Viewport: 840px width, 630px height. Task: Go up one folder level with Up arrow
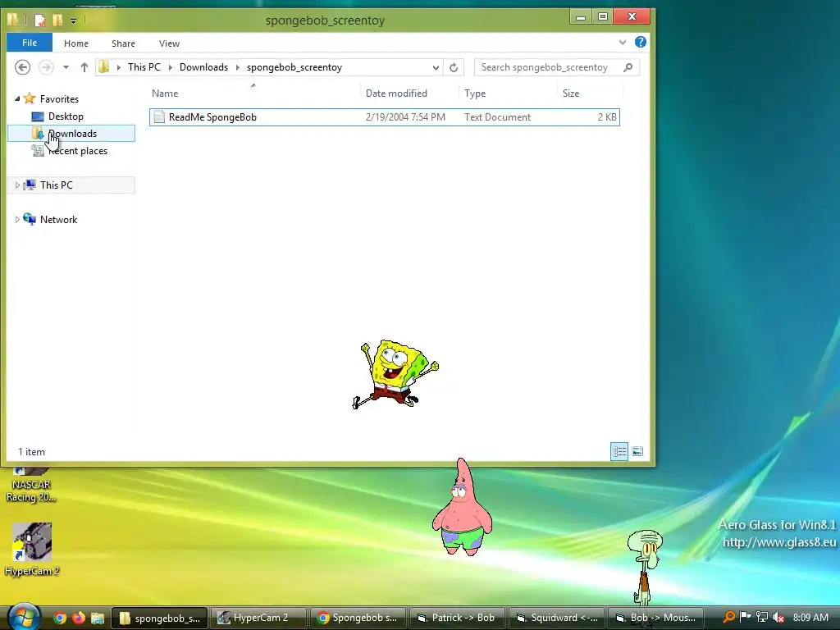click(84, 67)
